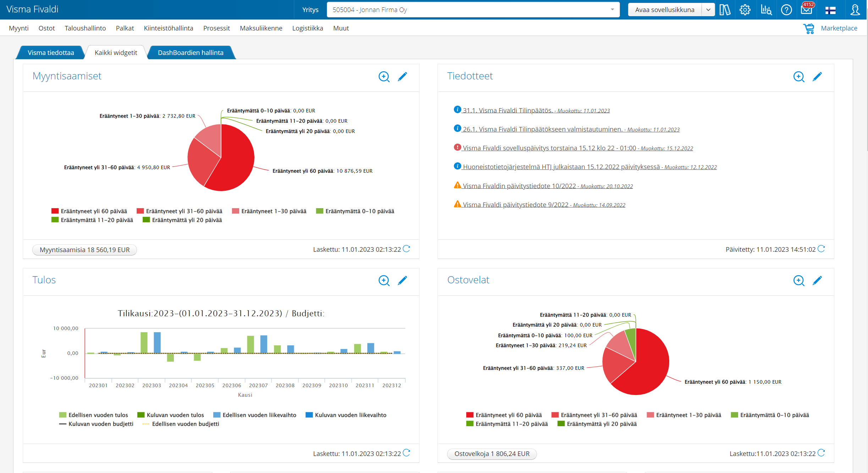Click the Visma Fivaldi logo text
868x473 pixels.
32,10
